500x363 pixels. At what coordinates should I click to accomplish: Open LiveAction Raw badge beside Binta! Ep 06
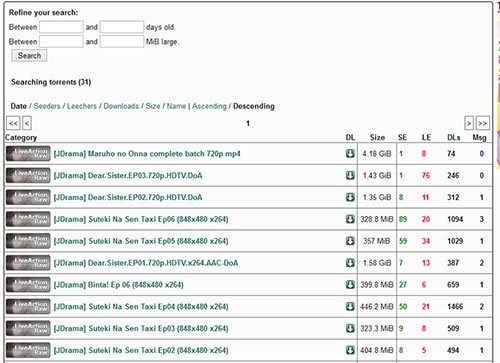click(x=28, y=284)
